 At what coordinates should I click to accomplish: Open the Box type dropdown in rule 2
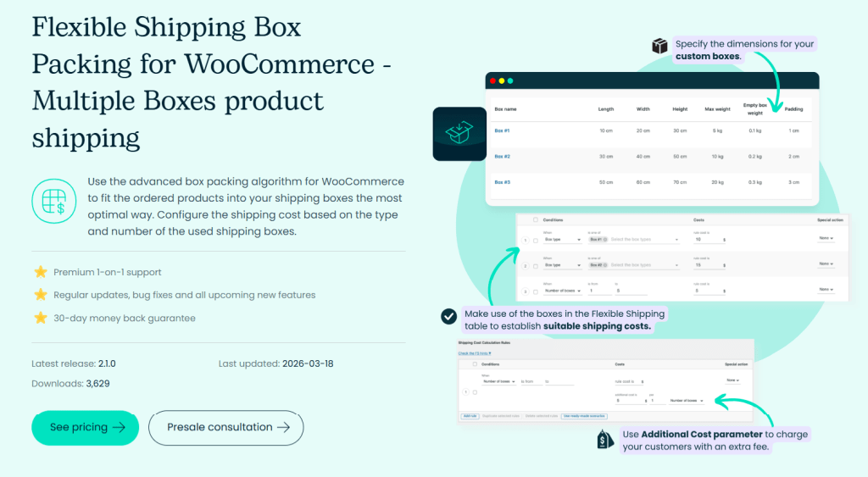pos(563,265)
